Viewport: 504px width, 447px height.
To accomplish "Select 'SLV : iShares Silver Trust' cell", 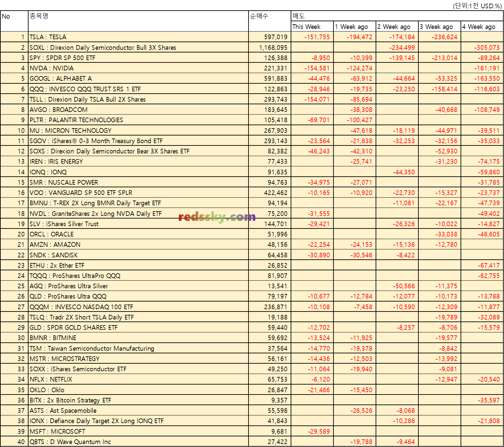I will point(138,224).
